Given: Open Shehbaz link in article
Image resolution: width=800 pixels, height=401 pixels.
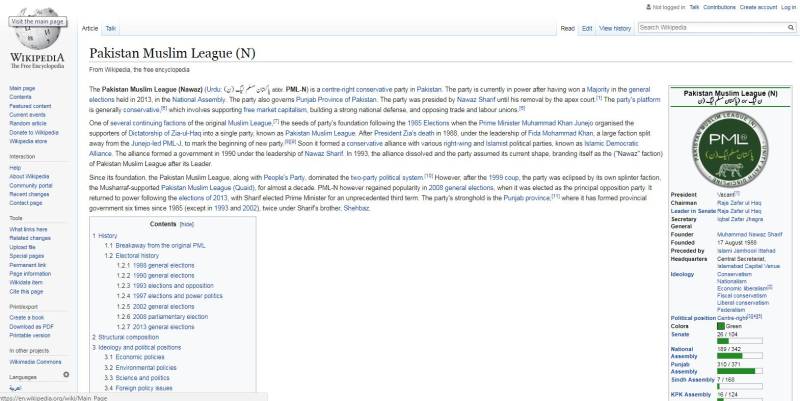Looking at the screenshot, I should click(x=356, y=208).
